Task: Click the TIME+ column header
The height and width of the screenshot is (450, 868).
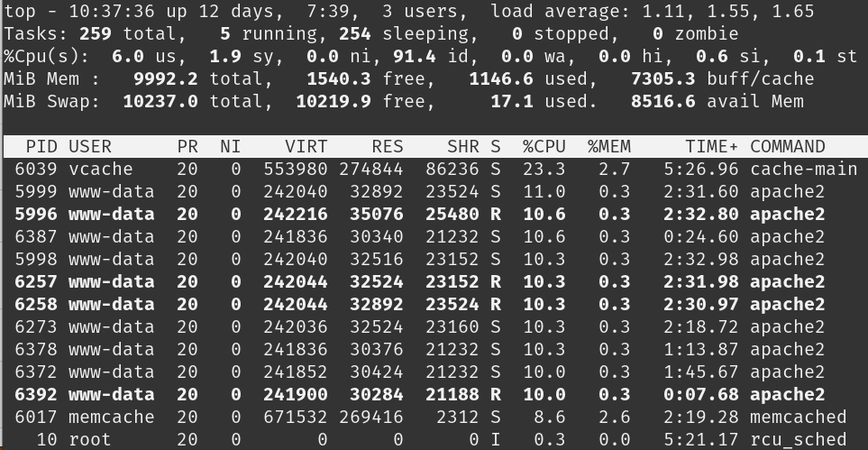Action: (710, 146)
